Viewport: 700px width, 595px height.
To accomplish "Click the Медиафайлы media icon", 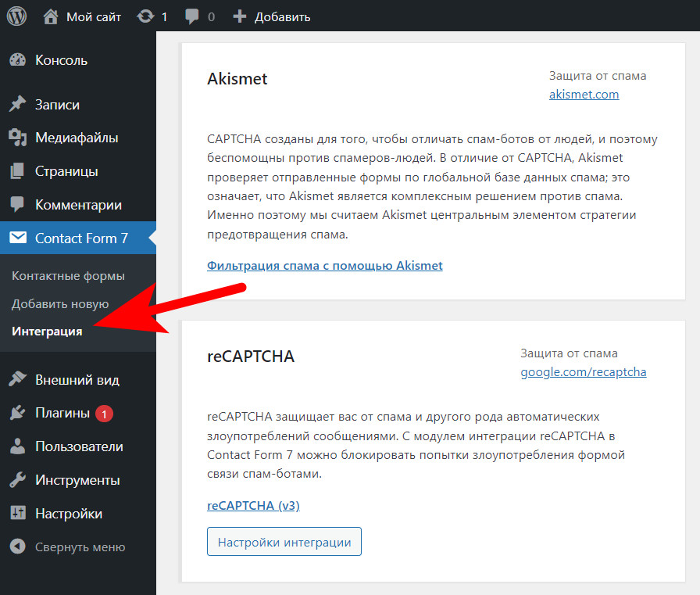I will (x=18, y=138).
